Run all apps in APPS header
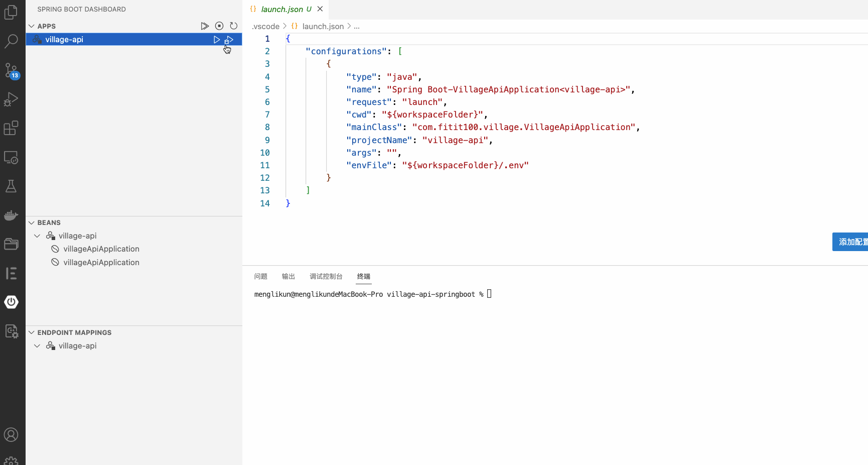Image resolution: width=868 pixels, height=465 pixels. coord(205,26)
